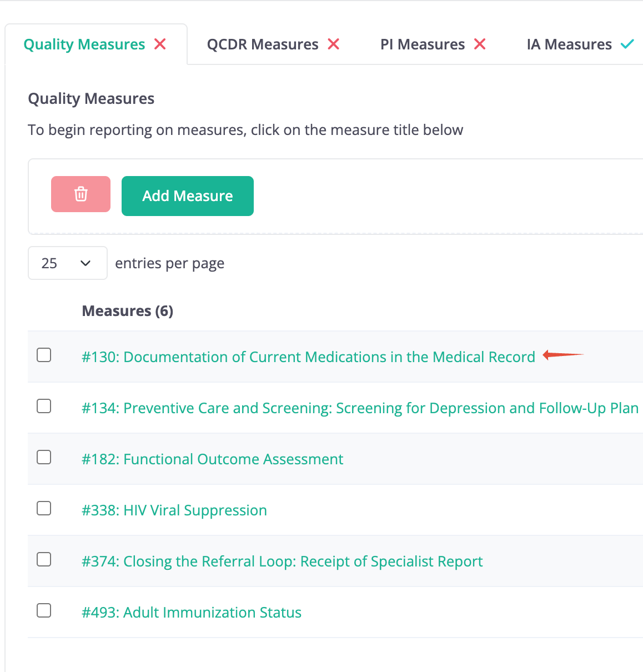Viewport: 643px width, 672px height.
Task: Click the Add Measure button
Action: tap(188, 196)
